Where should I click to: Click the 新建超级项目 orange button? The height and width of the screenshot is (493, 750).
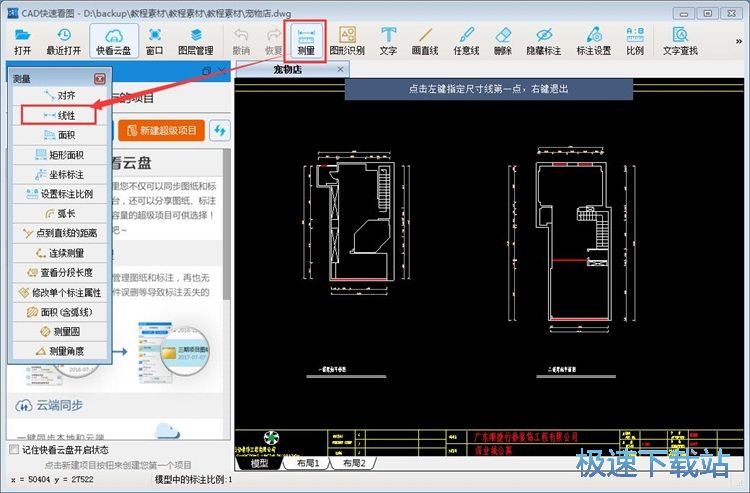coord(161,130)
